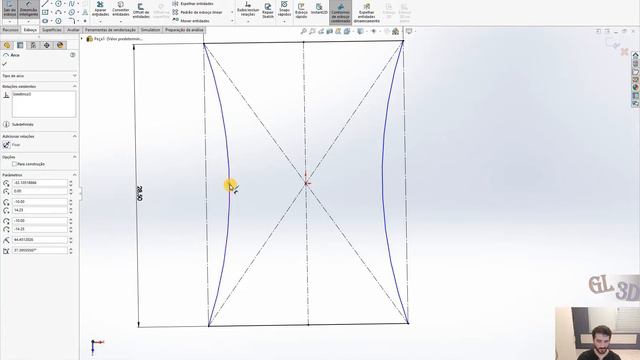Open Arco property help icon
640x360 pixels.
(x=73, y=55)
